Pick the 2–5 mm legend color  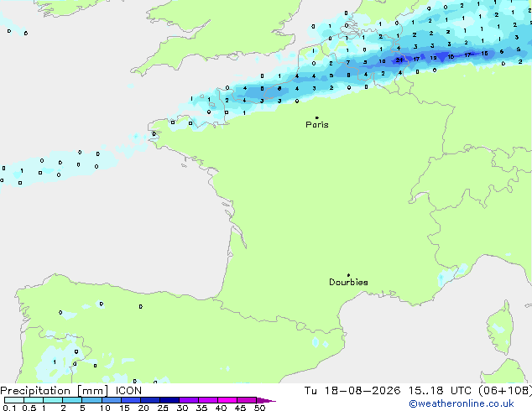72,400
